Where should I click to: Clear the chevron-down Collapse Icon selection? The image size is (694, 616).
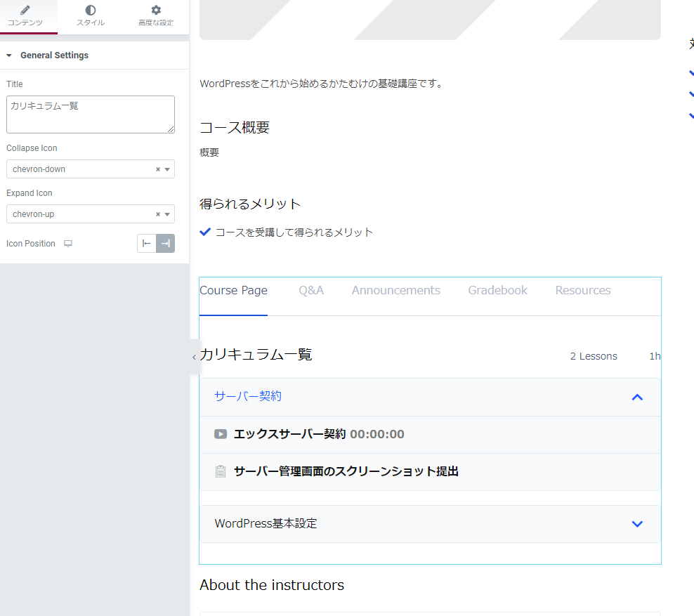click(x=158, y=169)
